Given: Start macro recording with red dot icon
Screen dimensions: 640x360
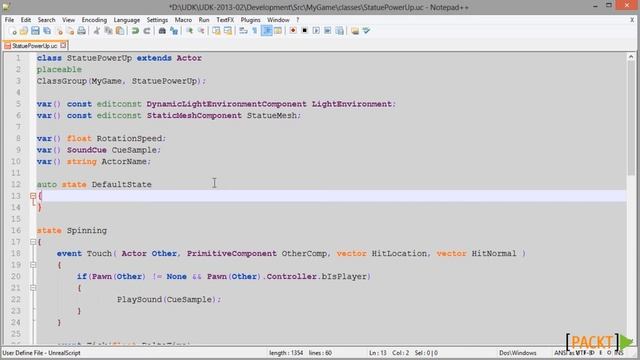Looking at the screenshot, I should coord(293,31).
